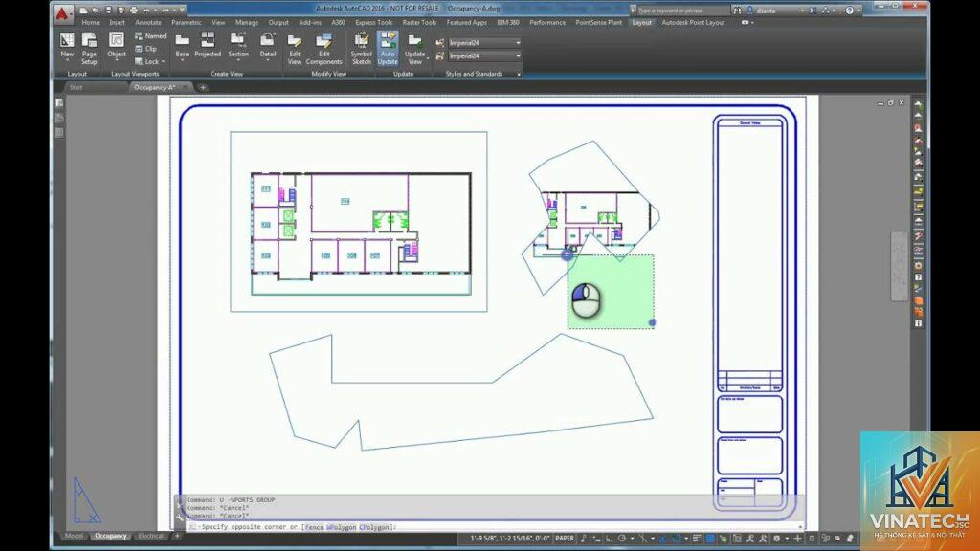Screen dimensions: 980x551
Task: Open the upper Imperial24 section style dropdown
Action: click(484, 42)
